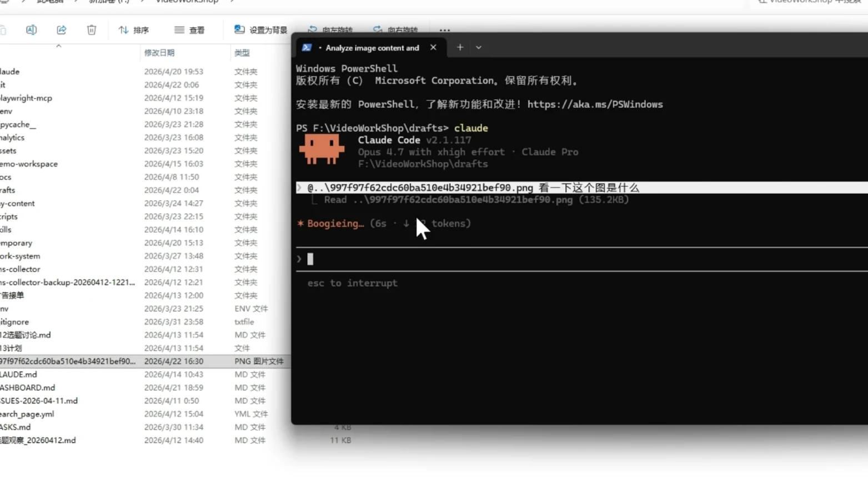Click the Boogieing status line
Image resolution: width=868 pixels, height=484 pixels.
coord(384,224)
